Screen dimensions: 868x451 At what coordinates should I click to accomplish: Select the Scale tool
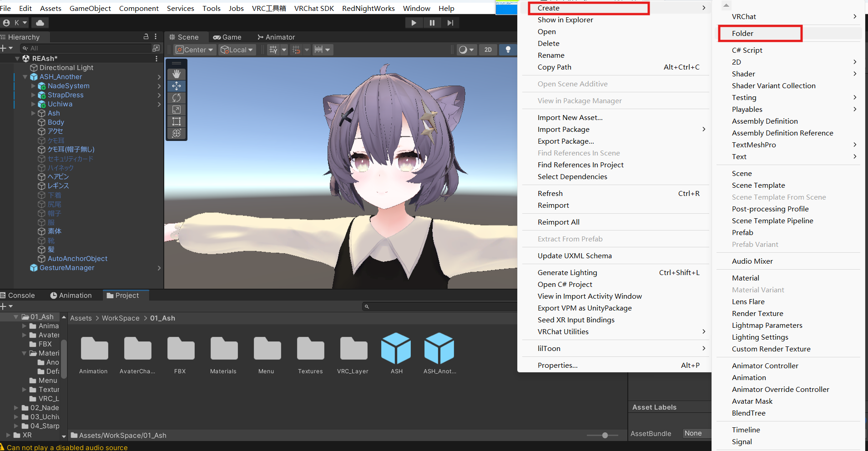coord(177,110)
